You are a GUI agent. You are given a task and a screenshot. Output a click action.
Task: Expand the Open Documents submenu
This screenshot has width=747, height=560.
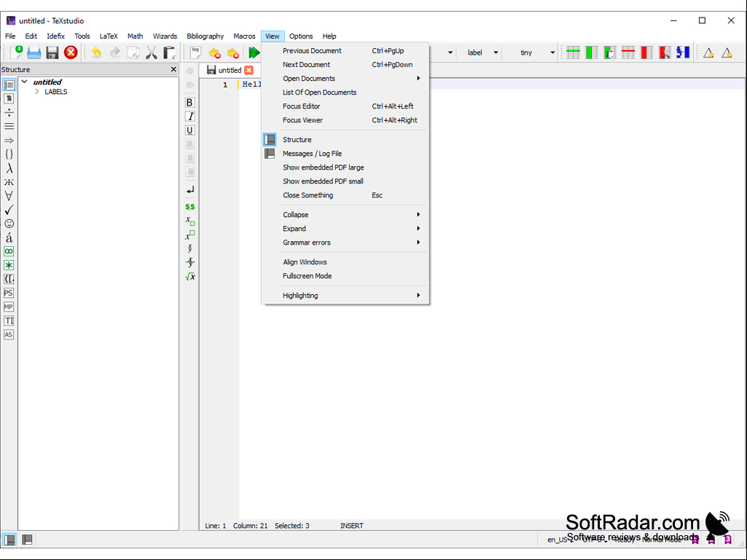click(x=345, y=78)
